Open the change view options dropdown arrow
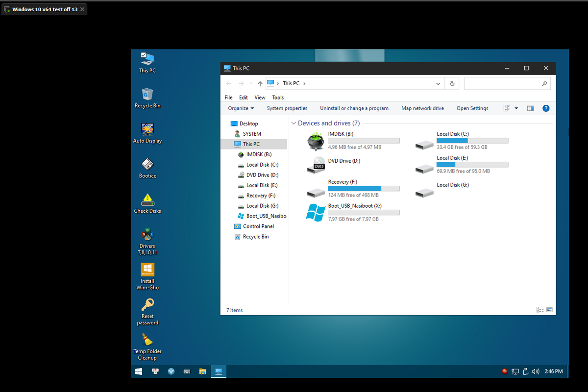Viewport: 588px width, 392px height. [x=516, y=108]
